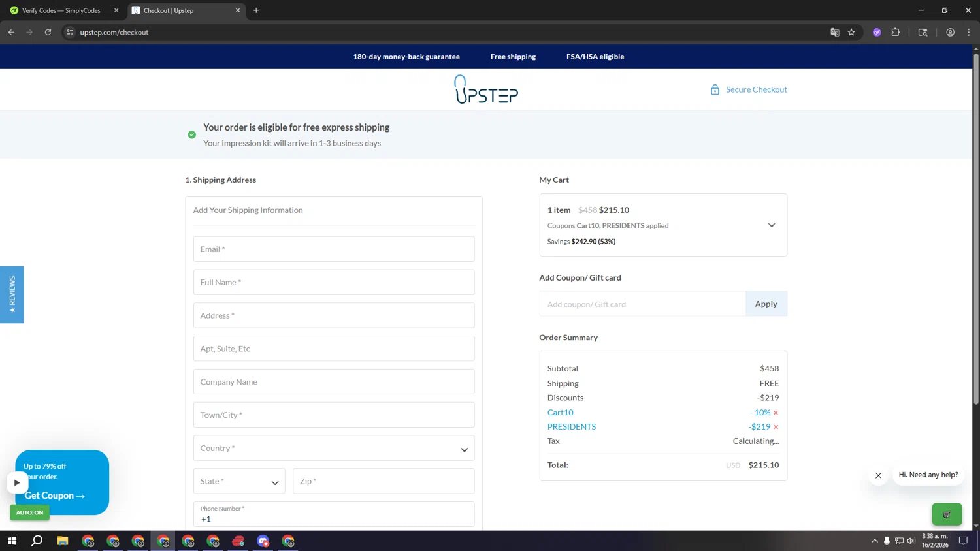The image size is (980, 551).
Task: Open File Explorer from taskbar
Action: click(63, 541)
